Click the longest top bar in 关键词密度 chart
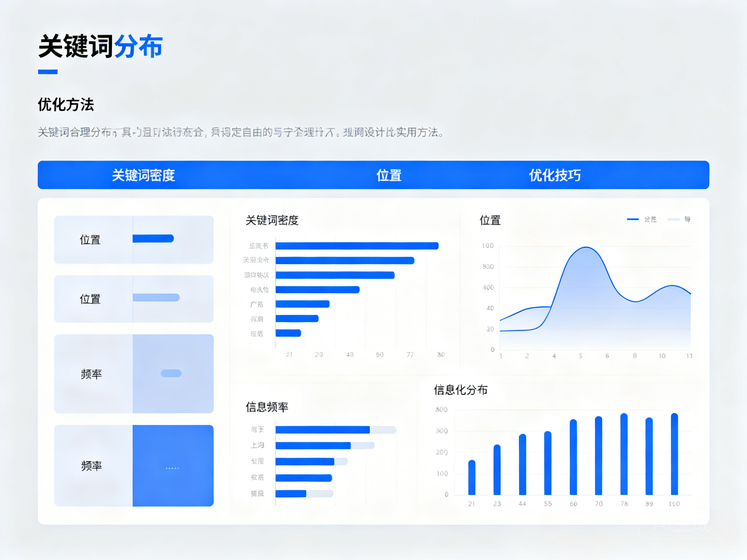This screenshot has width=747, height=560. [357, 246]
